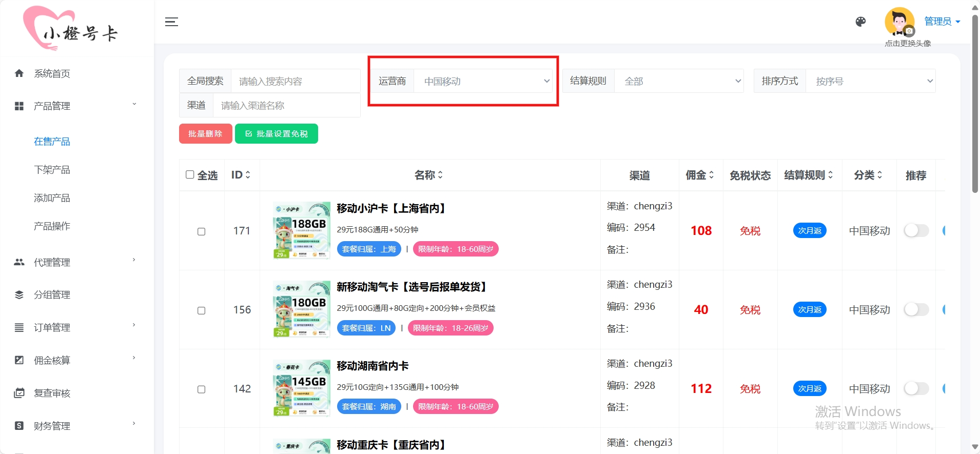The image size is (980, 454).
Task: Open the 结算规则 dropdown showing 全部
Action: click(679, 81)
